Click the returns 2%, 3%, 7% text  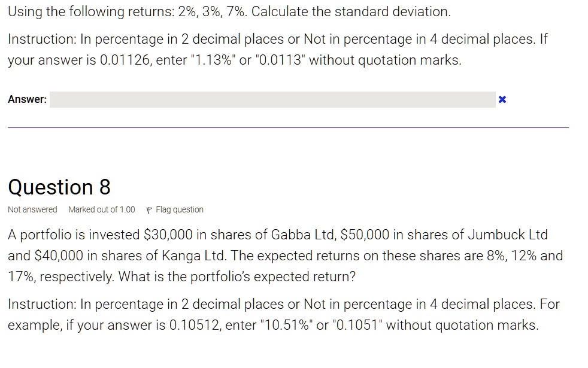point(213,11)
